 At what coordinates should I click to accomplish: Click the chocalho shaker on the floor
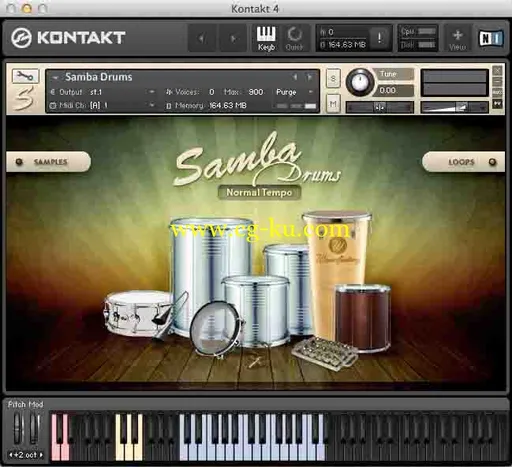click(x=325, y=353)
